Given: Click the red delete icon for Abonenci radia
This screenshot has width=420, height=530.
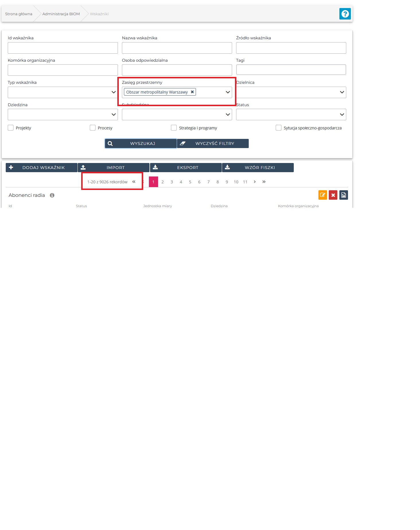Looking at the screenshot, I should pos(333,195).
